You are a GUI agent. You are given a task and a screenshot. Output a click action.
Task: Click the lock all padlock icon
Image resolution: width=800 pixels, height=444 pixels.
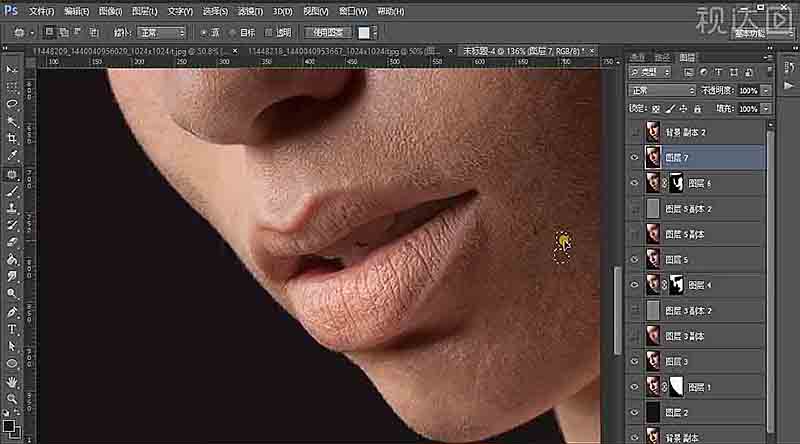697,109
